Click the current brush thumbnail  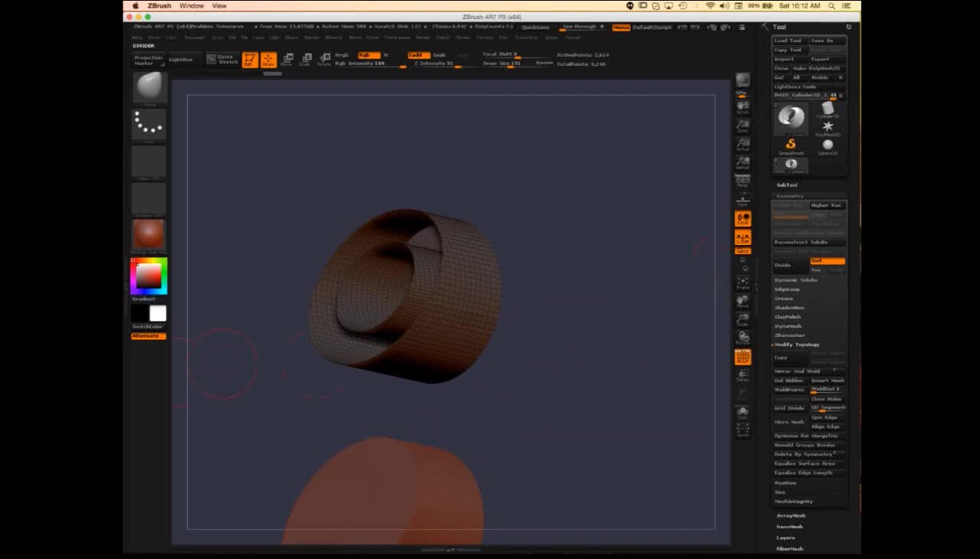point(149,88)
